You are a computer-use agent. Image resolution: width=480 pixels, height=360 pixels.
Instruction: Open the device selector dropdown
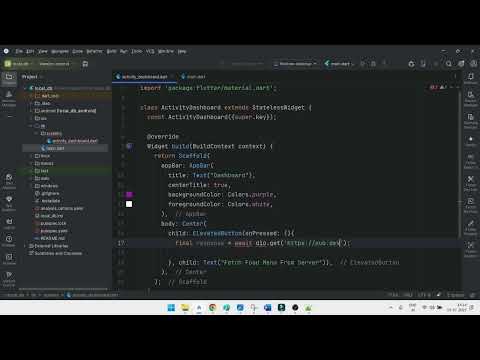(x=295, y=64)
